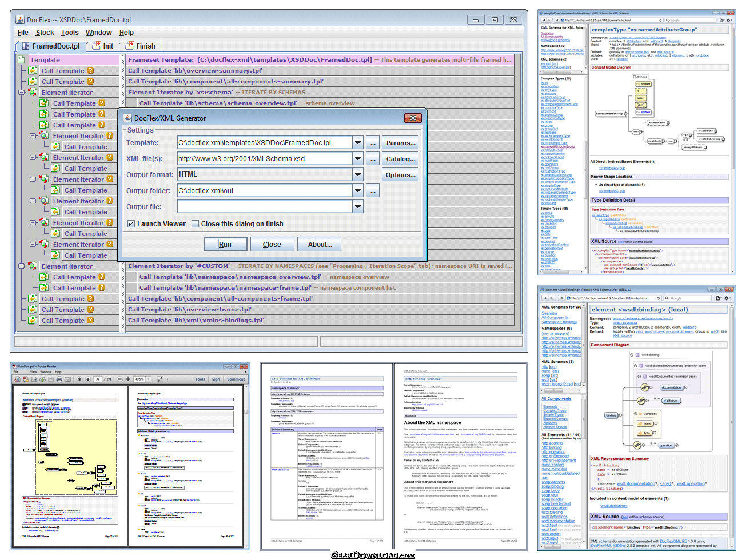
Task: Click Element Iterator icon of 'xs:schema' row
Action: [33, 92]
